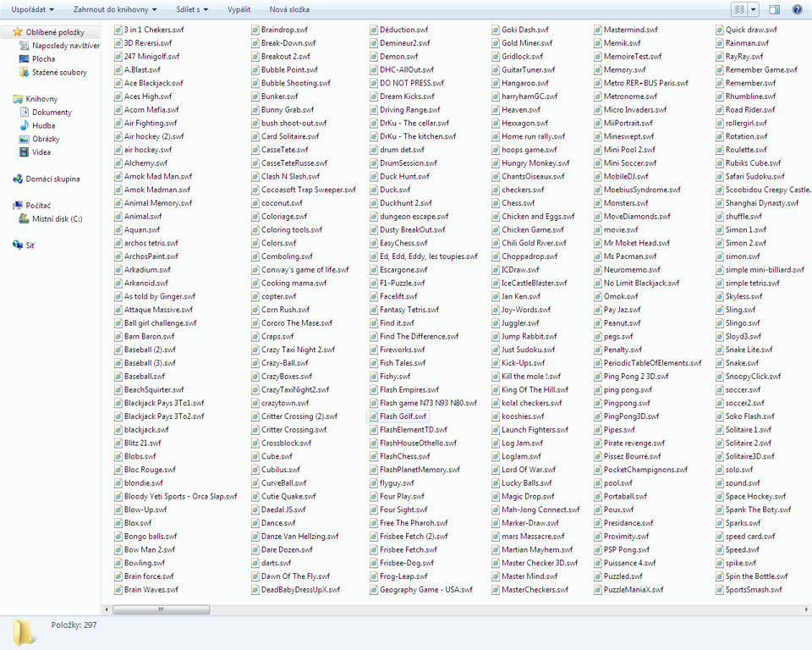
Task: Click the Knihovny libraries icon
Action: [x=18, y=98]
